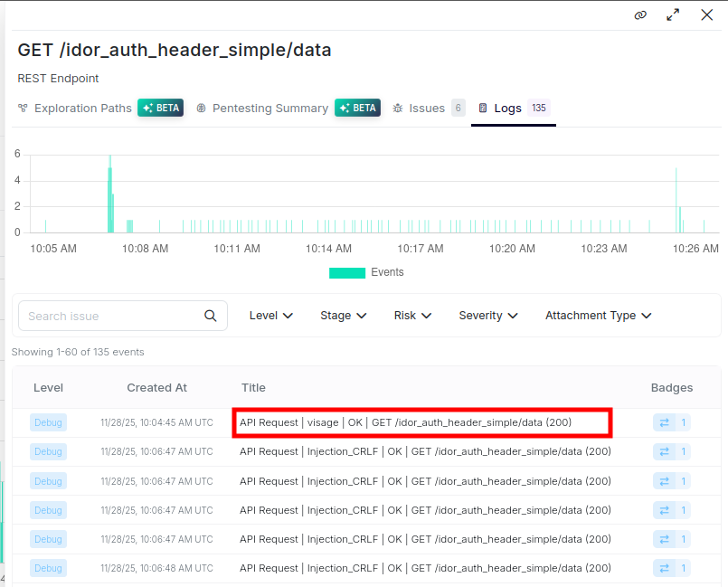
Task: Click the Created At column header
Action: 156,387
